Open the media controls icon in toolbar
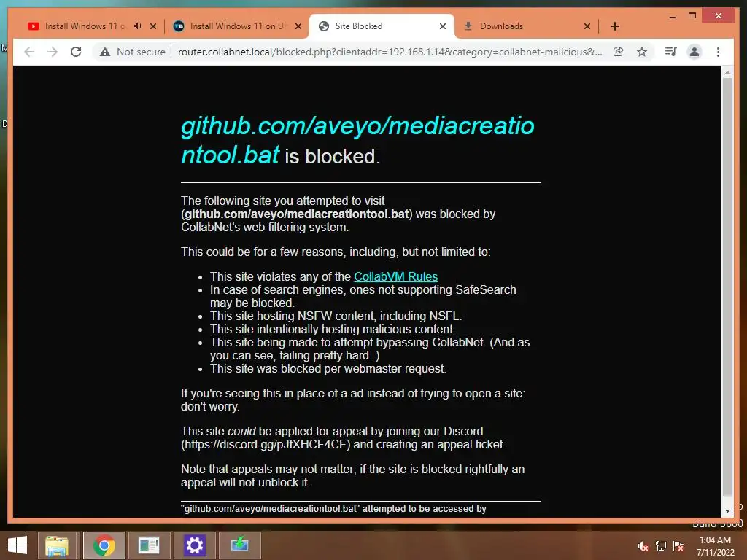Image resolution: width=747 pixels, height=560 pixels. pos(671,52)
